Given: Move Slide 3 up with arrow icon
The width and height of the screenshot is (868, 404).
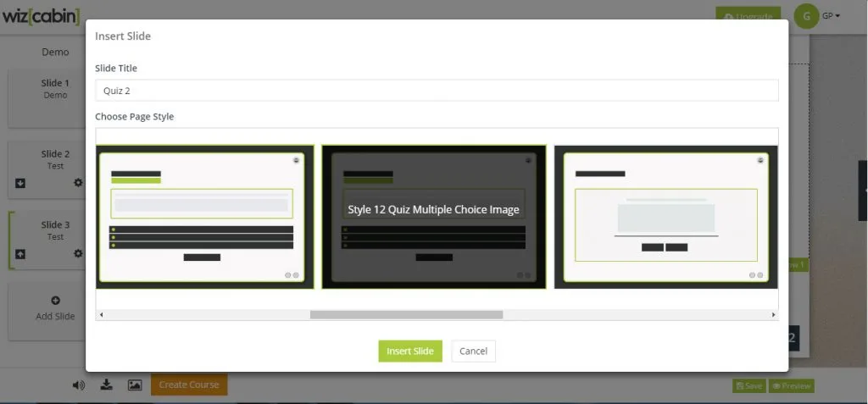Looking at the screenshot, I should click(20, 254).
